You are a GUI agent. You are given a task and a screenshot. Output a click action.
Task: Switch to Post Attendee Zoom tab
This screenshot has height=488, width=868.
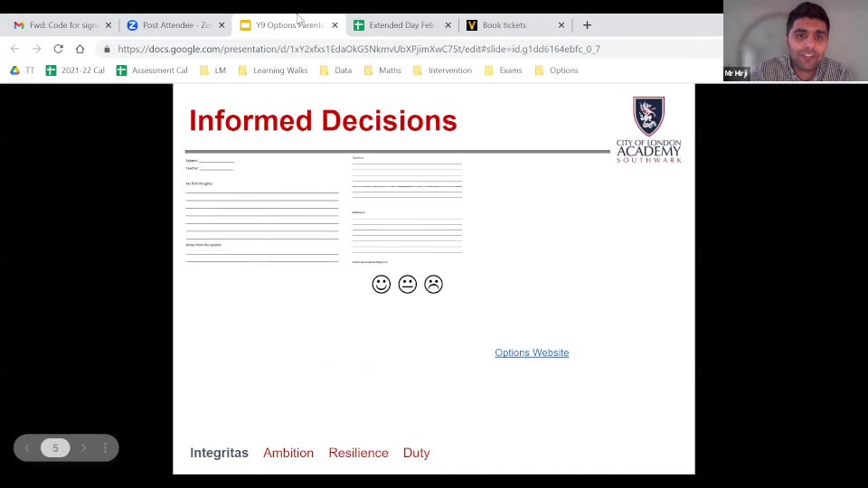(172, 25)
